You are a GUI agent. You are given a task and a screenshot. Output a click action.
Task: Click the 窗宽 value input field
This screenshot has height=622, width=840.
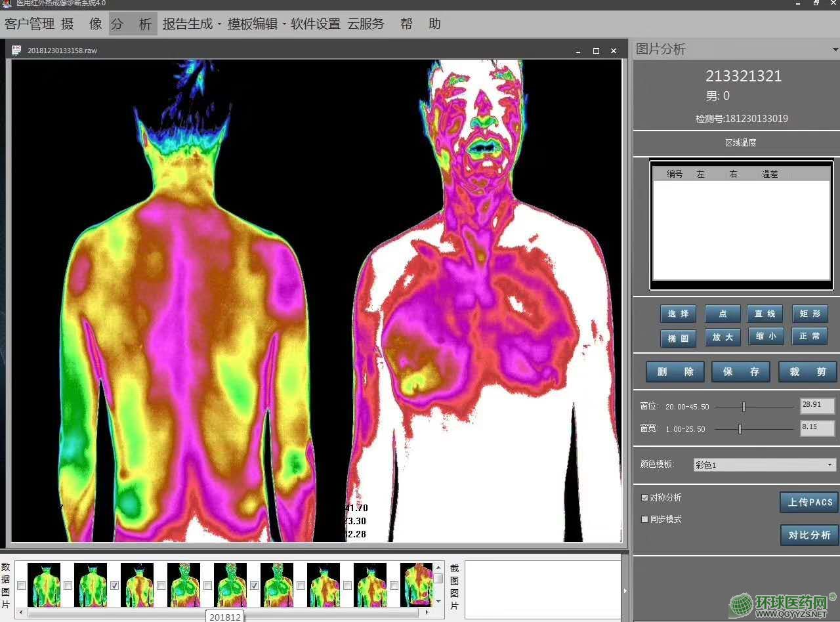pyautogui.click(x=817, y=428)
